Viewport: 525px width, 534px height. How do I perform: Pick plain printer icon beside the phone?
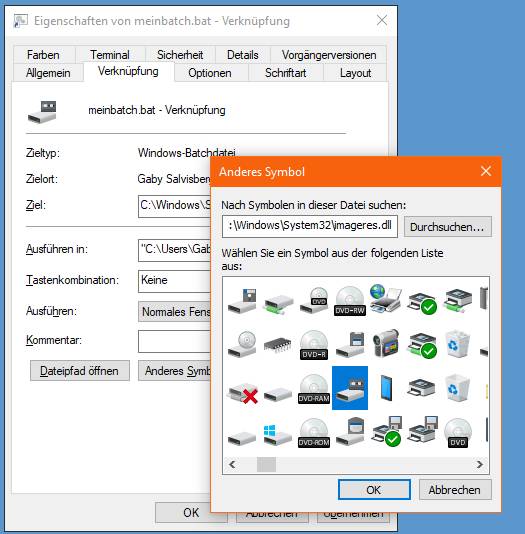coord(422,387)
